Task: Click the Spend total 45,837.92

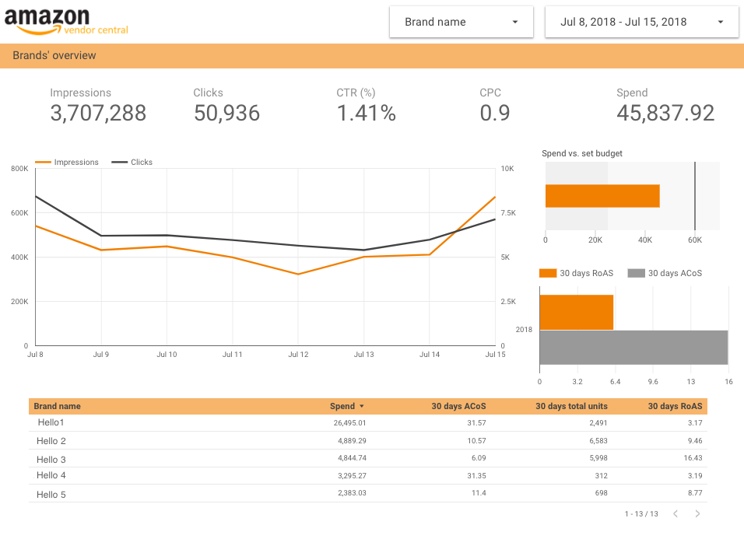Action: pos(665,114)
